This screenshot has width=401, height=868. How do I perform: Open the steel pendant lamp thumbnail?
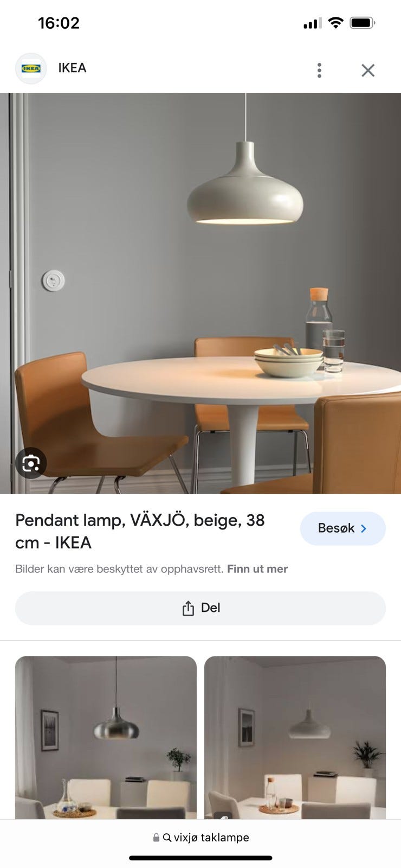(x=106, y=738)
